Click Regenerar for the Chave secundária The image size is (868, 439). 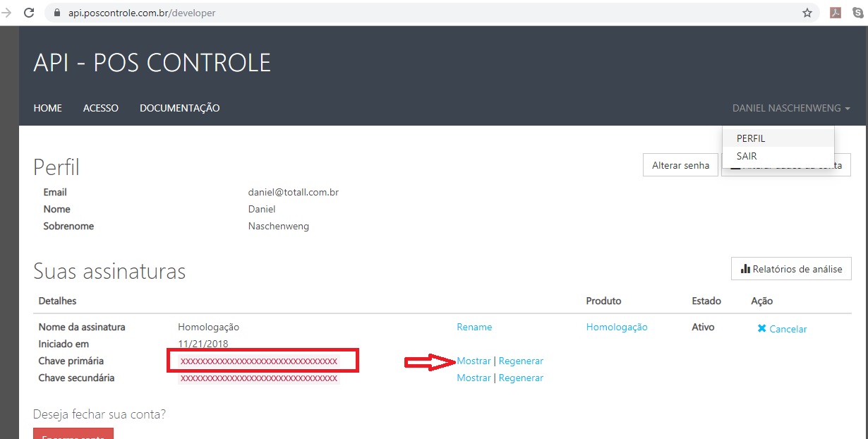pos(521,378)
